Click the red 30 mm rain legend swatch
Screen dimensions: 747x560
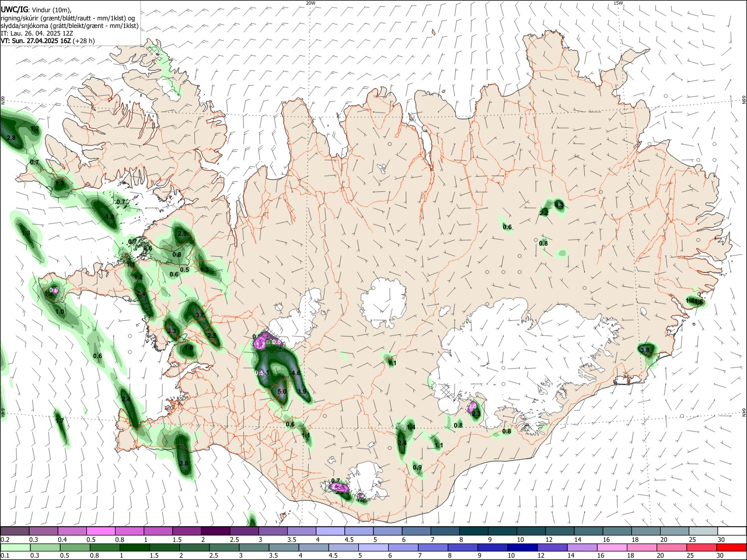[x=732, y=547]
